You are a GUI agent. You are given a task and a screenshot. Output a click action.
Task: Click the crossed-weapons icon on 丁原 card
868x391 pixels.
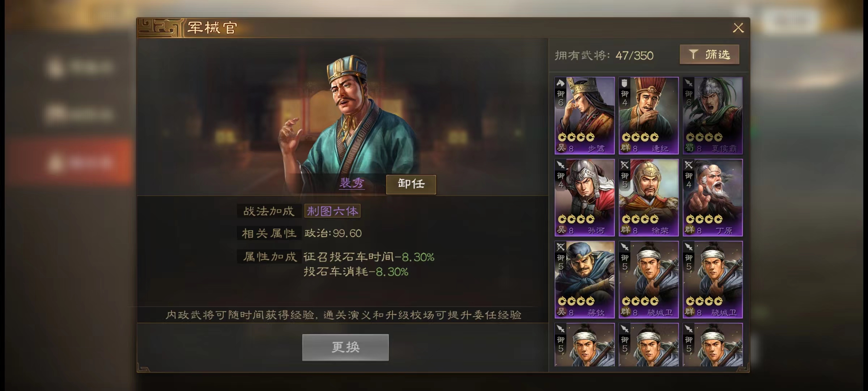pos(689,165)
